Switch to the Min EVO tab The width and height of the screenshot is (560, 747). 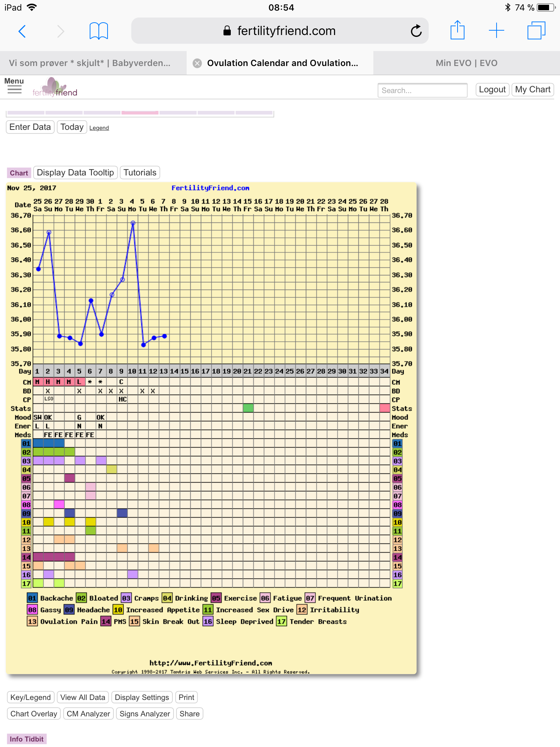point(466,63)
